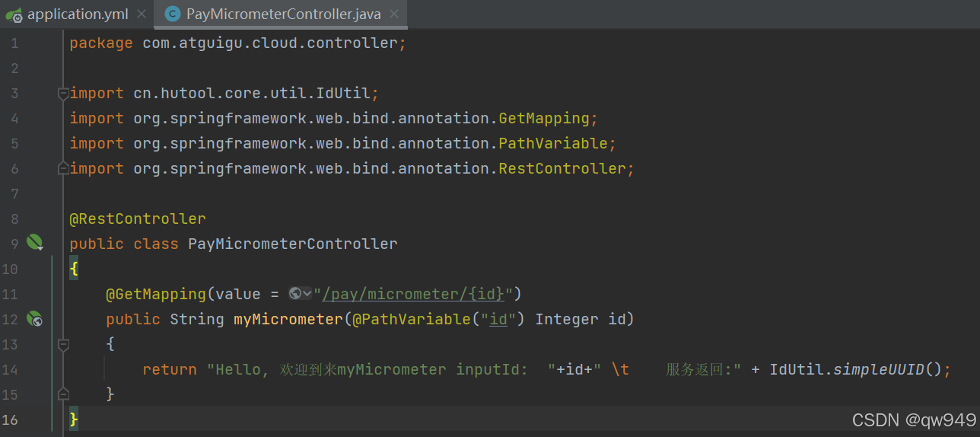Click the import fold end marker on line 6
This screenshot has height=437, width=980.
click(63, 167)
